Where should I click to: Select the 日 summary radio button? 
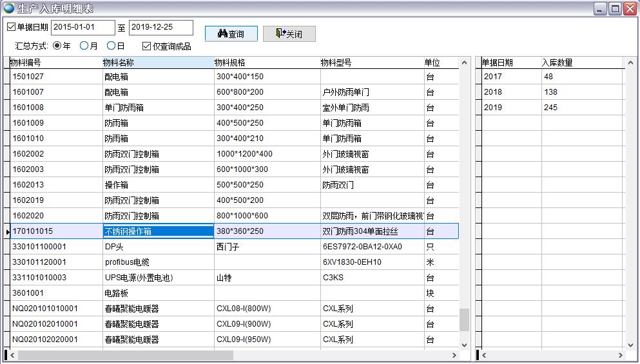[x=112, y=46]
